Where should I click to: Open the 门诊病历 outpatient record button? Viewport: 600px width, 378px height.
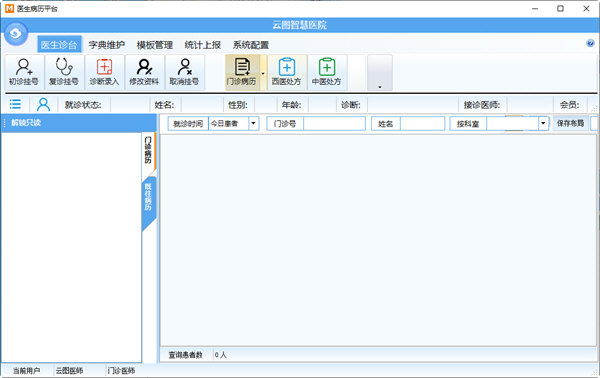coord(242,72)
